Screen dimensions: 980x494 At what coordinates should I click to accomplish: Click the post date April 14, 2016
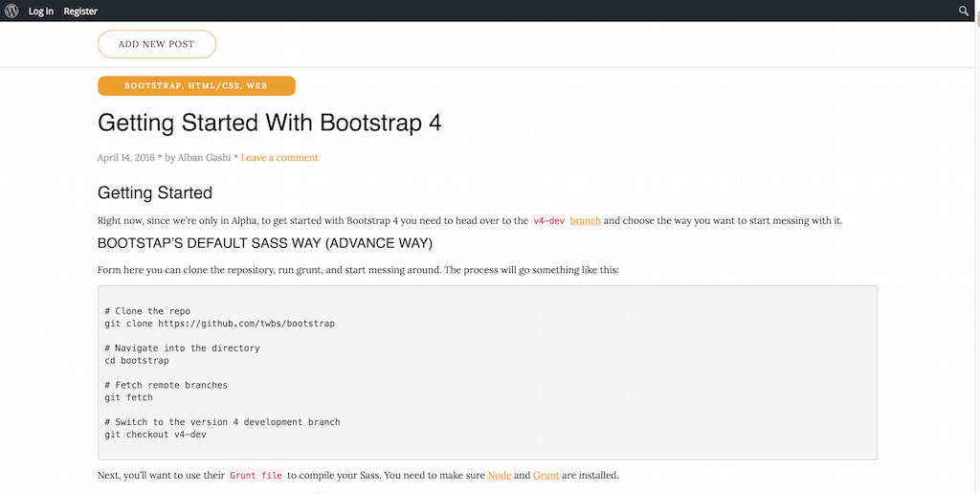[x=126, y=158]
